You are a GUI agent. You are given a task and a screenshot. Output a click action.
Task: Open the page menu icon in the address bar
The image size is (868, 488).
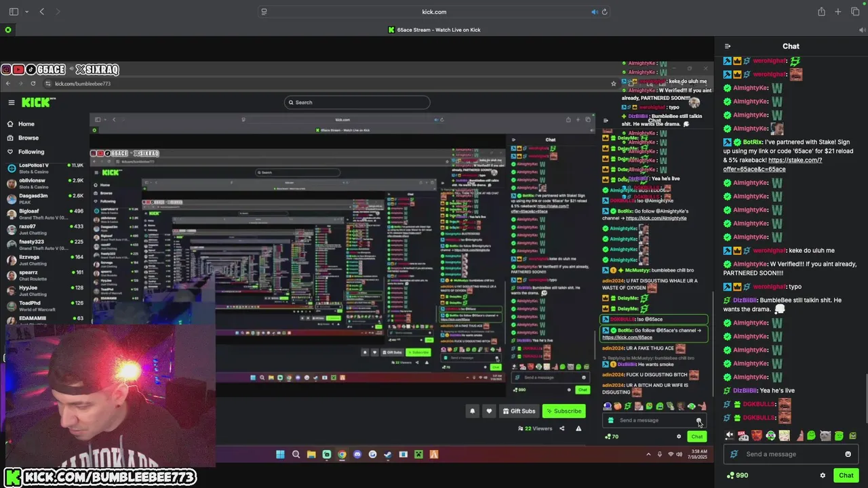[264, 12]
